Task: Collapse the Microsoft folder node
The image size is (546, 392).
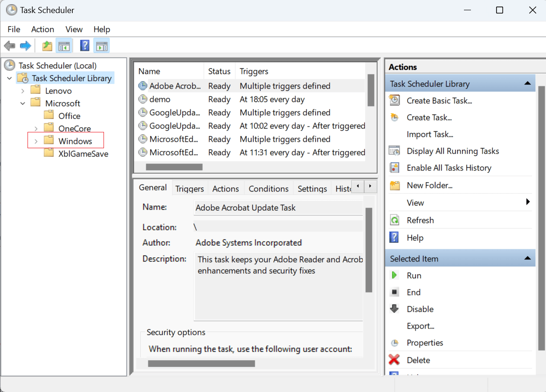Action: tap(22, 103)
